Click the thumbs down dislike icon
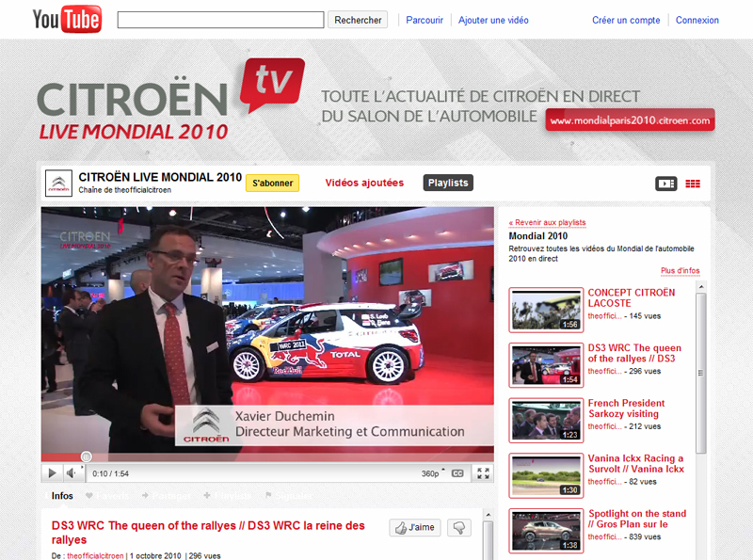This screenshot has height=560, width=753. (459, 527)
